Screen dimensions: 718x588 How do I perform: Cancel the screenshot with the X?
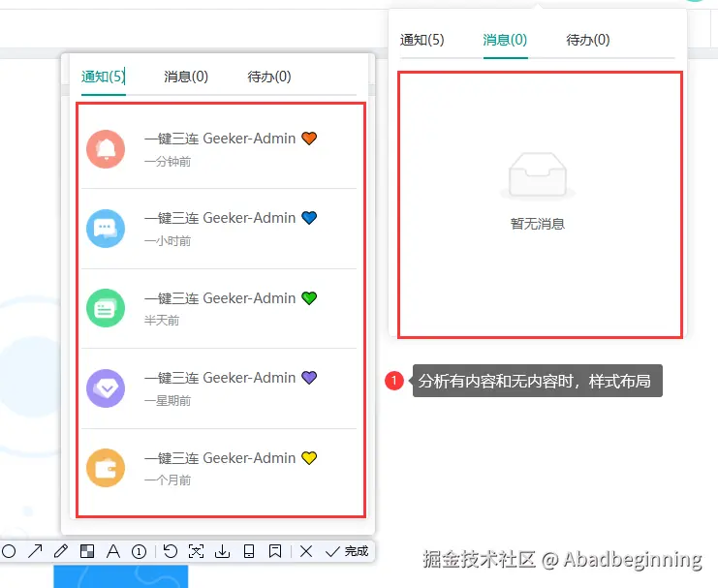pos(306,551)
